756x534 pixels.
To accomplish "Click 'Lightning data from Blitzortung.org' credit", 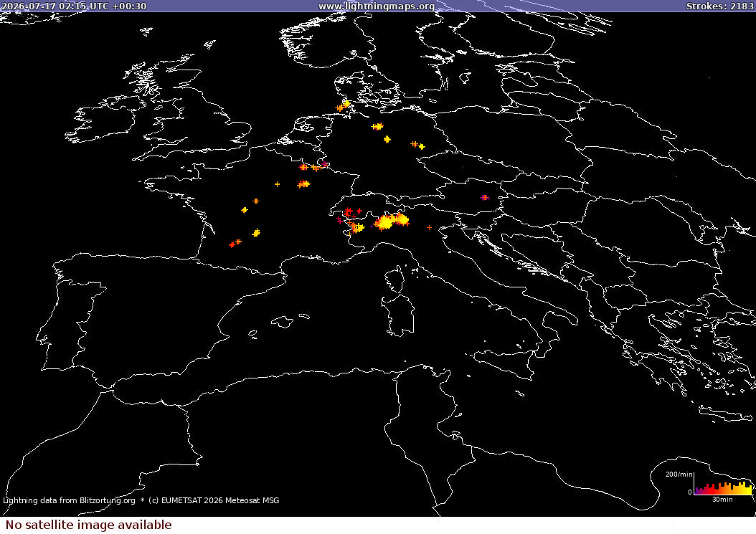I will pos(69,500).
